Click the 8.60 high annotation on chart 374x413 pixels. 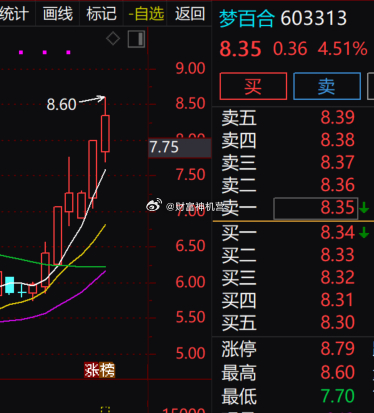point(62,105)
